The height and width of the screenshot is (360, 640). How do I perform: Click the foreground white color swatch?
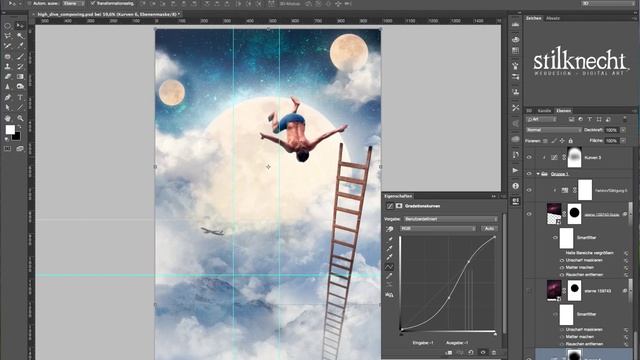click(x=10, y=130)
